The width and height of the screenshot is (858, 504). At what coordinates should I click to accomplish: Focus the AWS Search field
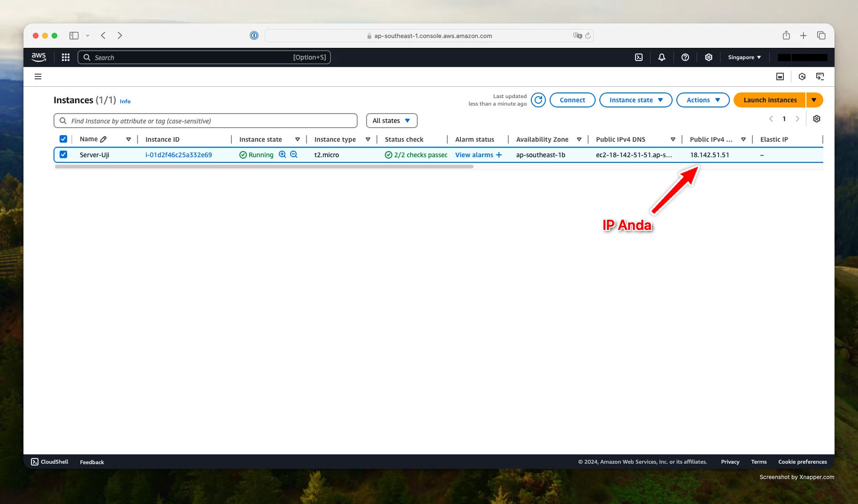click(x=204, y=57)
